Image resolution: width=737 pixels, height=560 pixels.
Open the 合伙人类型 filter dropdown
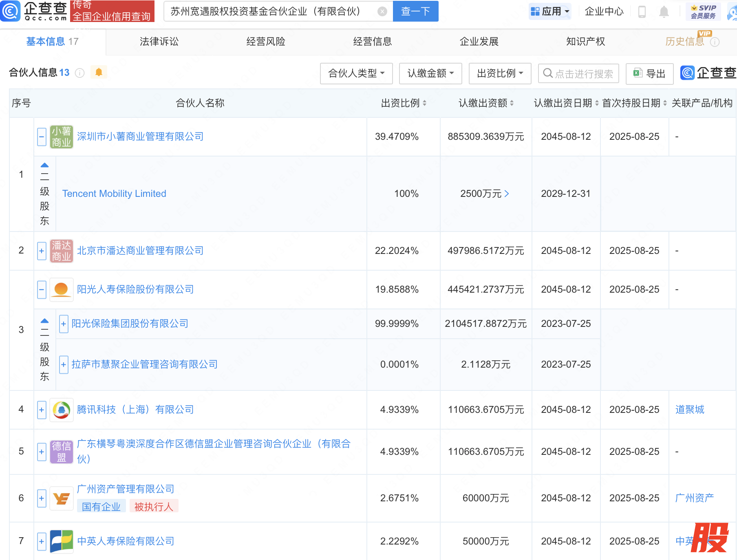point(356,73)
